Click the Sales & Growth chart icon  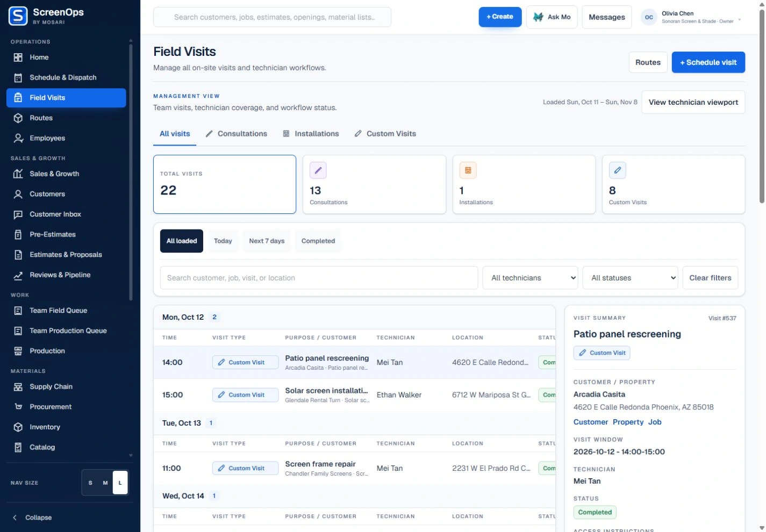pyautogui.click(x=18, y=174)
